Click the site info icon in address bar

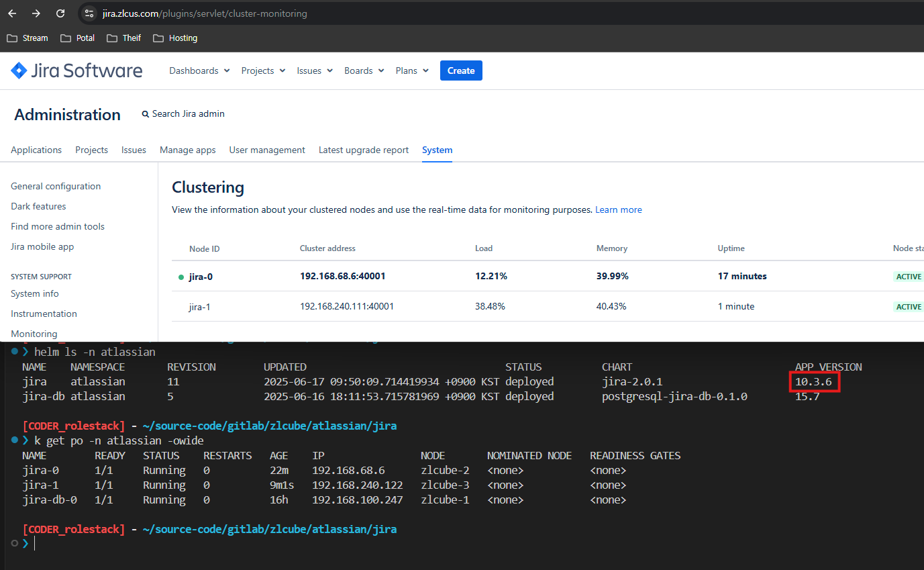pos(89,13)
